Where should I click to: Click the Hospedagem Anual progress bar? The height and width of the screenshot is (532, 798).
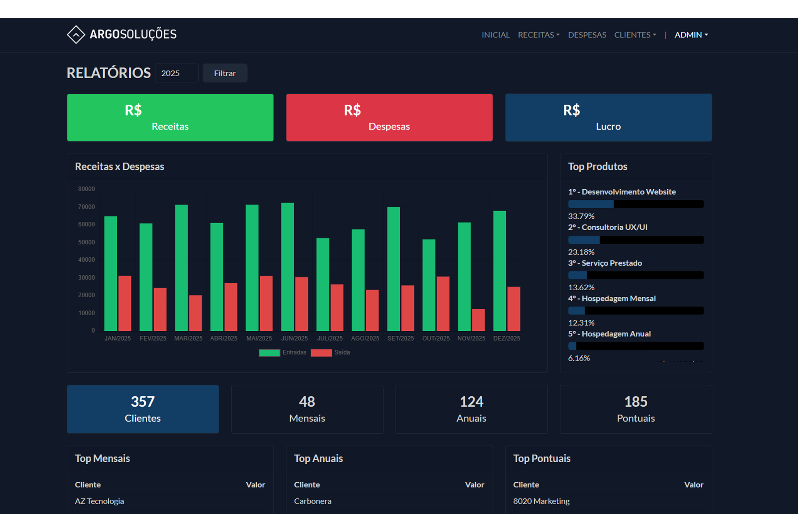coord(636,346)
